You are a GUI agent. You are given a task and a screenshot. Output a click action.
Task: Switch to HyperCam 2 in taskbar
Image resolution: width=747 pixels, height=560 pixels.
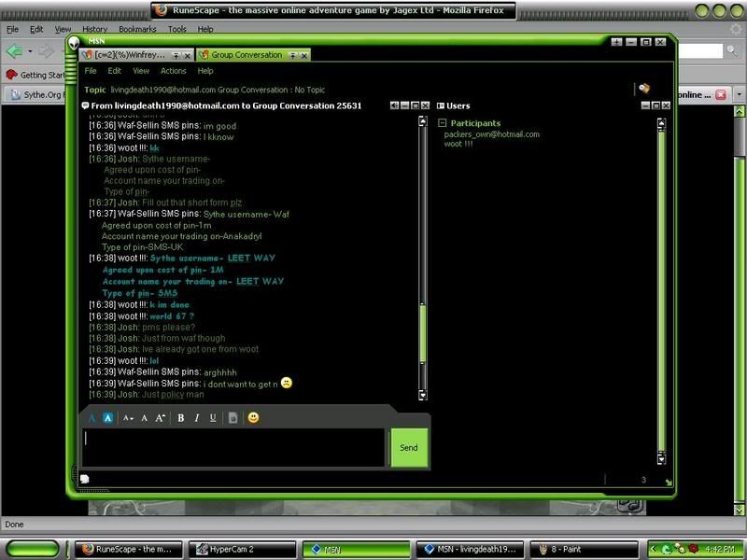click(x=243, y=549)
